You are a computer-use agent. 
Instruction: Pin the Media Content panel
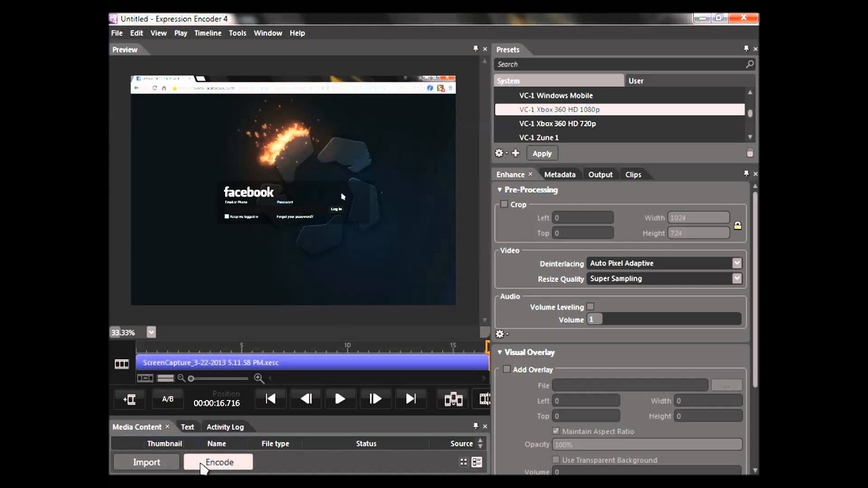click(x=475, y=426)
